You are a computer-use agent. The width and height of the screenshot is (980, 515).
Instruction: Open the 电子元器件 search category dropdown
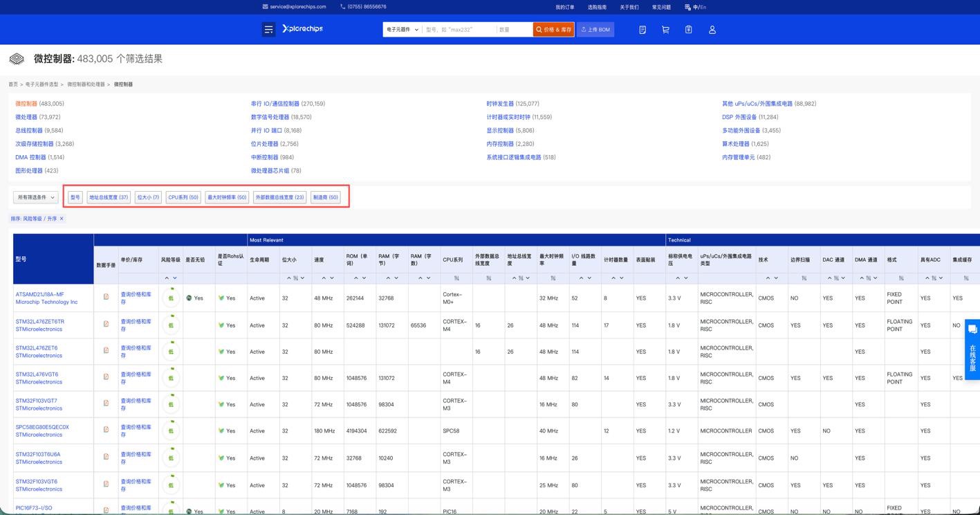pos(403,30)
